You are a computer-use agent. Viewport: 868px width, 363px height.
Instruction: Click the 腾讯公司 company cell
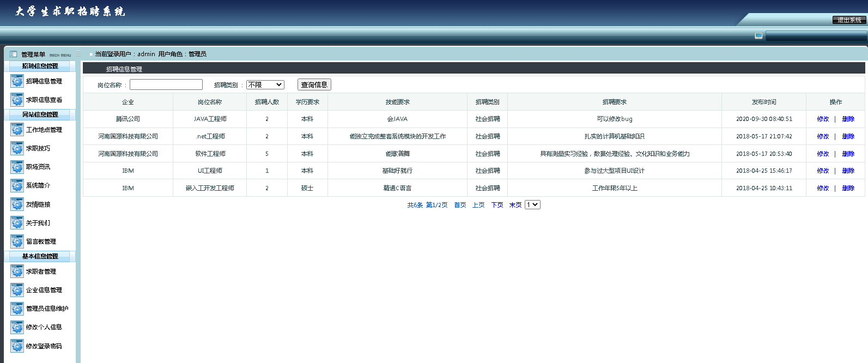click(128, 119)
